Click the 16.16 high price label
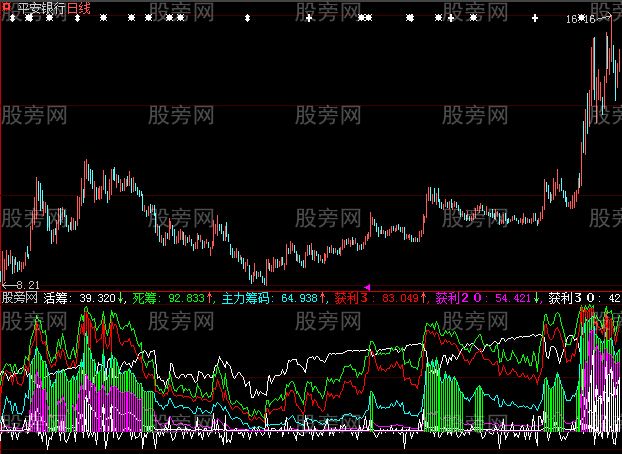Image resolution: width=622 pixels, height=454 pixels. (580, 19)
